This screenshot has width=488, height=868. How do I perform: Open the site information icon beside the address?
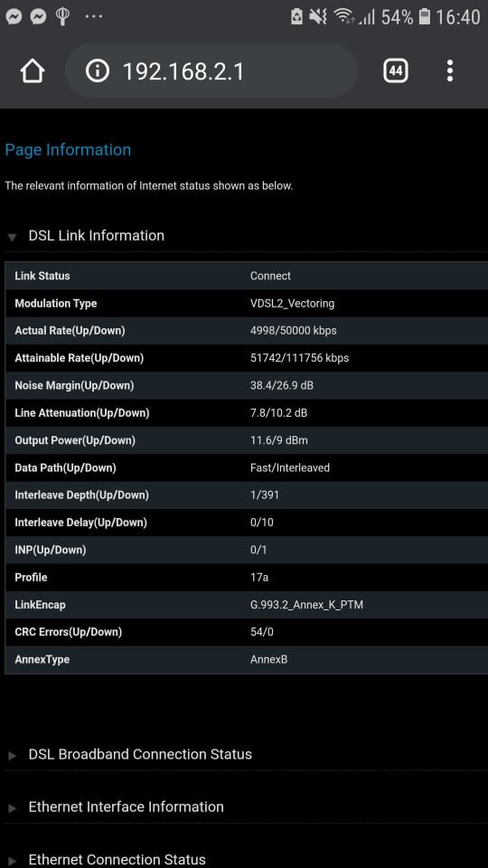coord(98,71)
